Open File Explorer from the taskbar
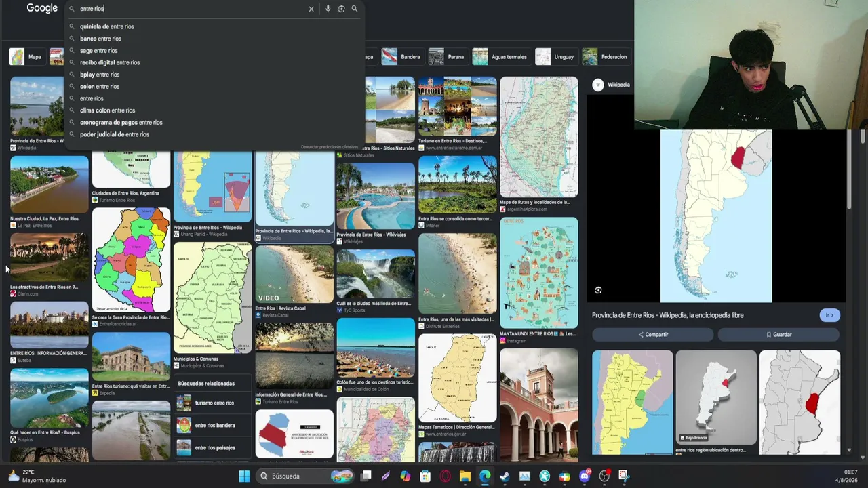Image resolution: width=868 pixels, height=488 pixels. point(465,476)
